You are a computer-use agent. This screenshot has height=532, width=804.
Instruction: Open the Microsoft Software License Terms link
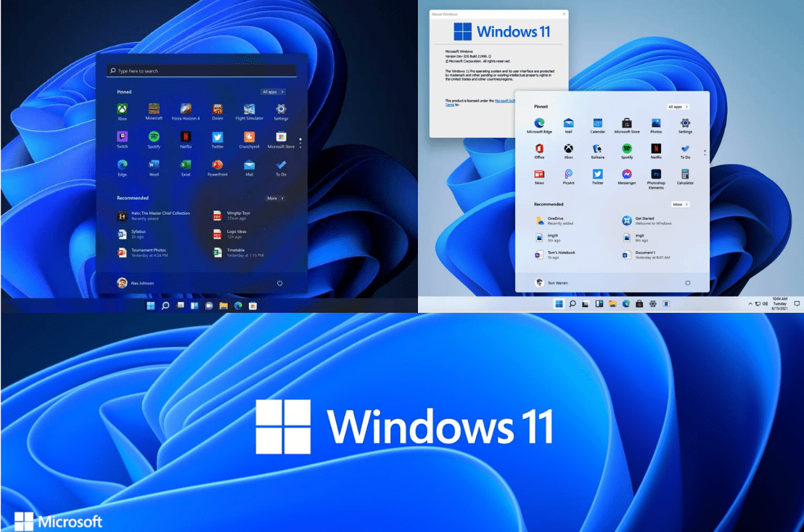point(504,101)
